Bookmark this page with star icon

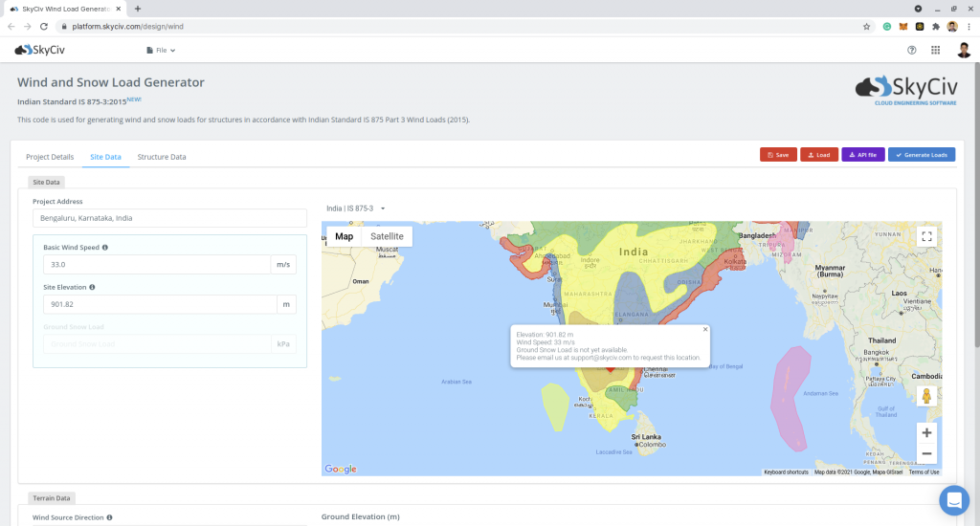tap(866, 26)
